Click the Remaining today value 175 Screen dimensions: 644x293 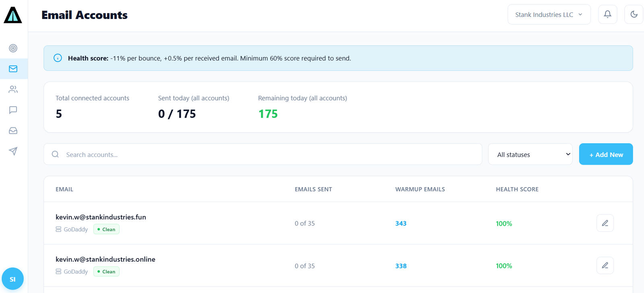tap(268, 114)
